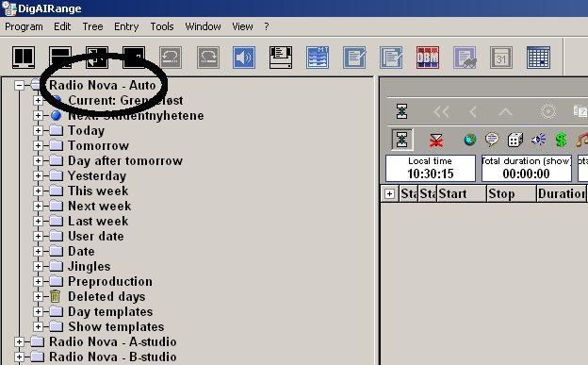
Task: Click the copy entry notes icon
Action: coord(391,58)
